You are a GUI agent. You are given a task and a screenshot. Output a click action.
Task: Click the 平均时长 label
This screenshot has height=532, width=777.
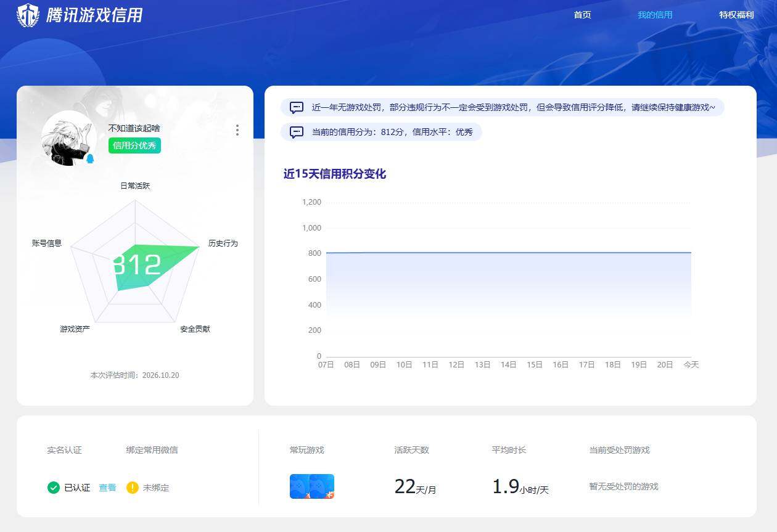(x=509, y=450)
